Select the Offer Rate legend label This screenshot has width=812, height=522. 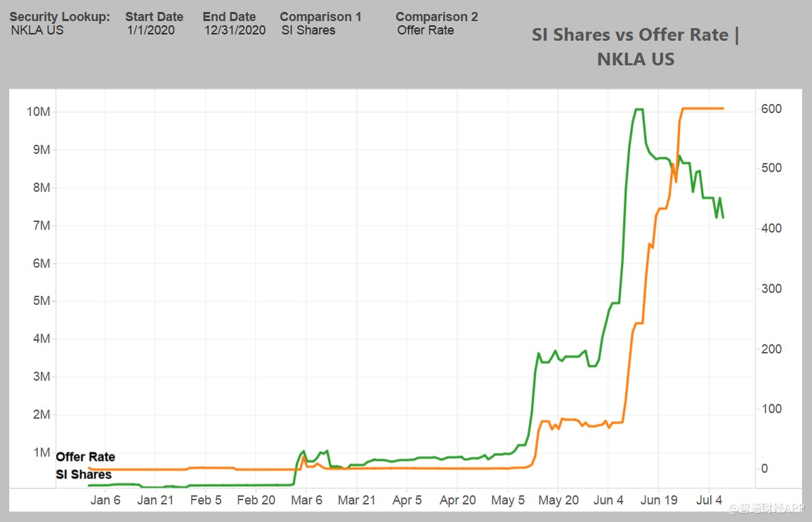pyautogui.click(x=86, y=457)
